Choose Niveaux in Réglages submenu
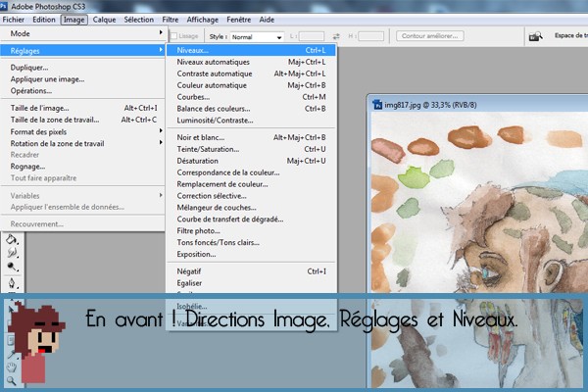 pos(251,50)
